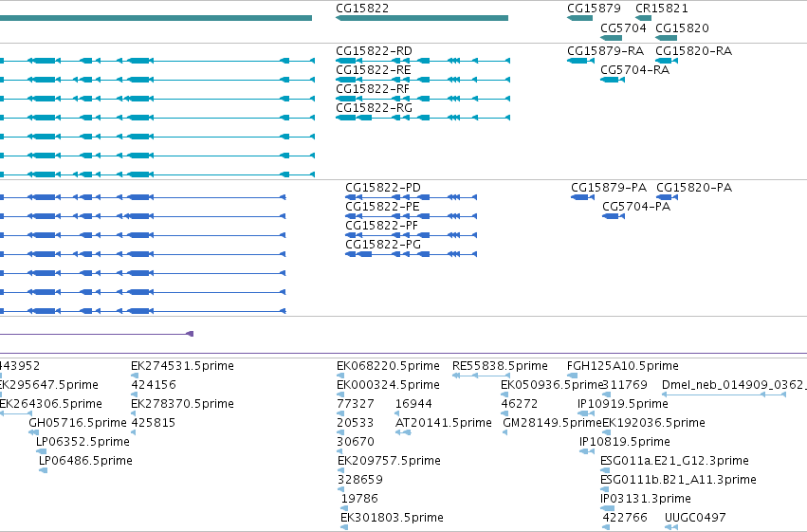Click the 19786 feature label

coord(359,499)
